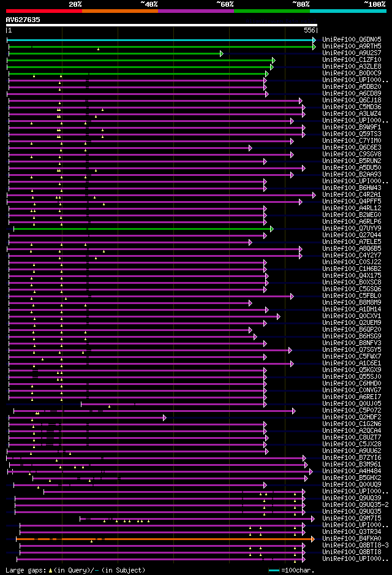Select the UniRef100_Q27Q44 label
This screenshot has width=392, height=575.
pyautogui.click(x=352, y=235)
